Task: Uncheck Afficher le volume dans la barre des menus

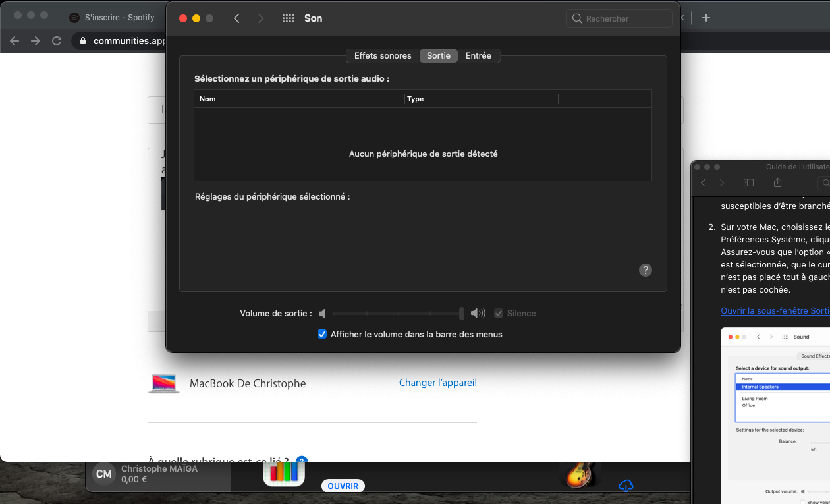Action: coord(322,334)
